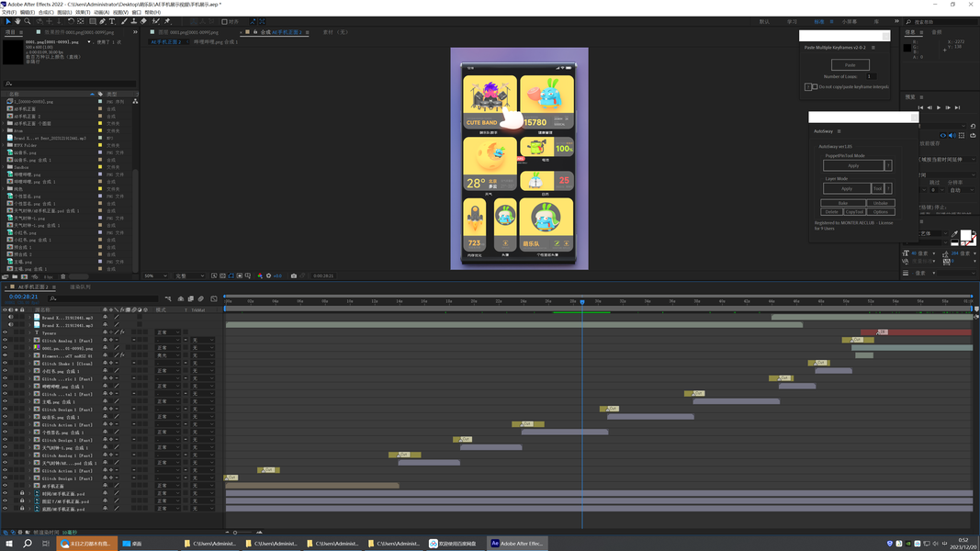The width and height of the screenshot is (980, 551).
Task: Click Options button in AutoSway
Action: point(881,212)
